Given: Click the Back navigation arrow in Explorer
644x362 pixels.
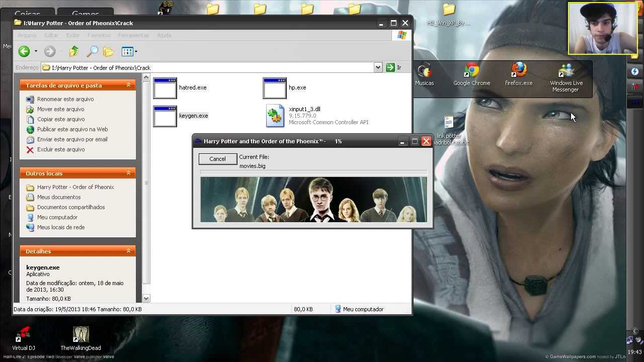Looking at the screenshot, I should pyautogui.click(x=24, y=51).
